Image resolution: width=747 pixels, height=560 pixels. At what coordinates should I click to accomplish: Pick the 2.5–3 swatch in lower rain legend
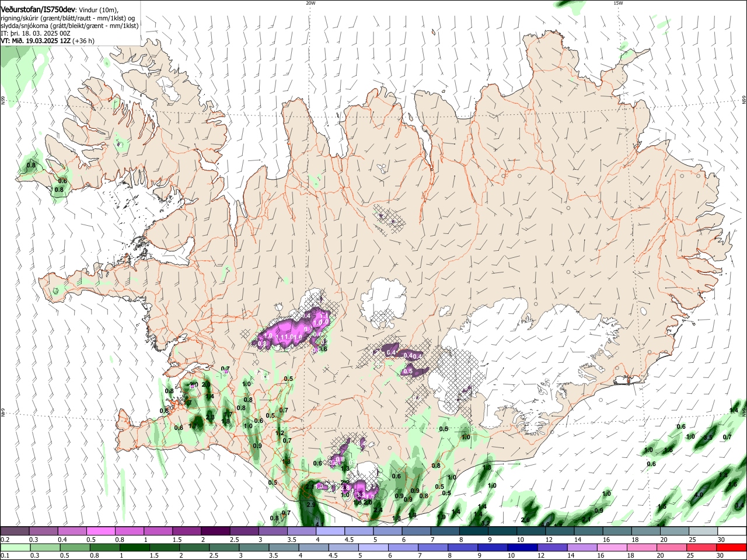tap(224, 547)
